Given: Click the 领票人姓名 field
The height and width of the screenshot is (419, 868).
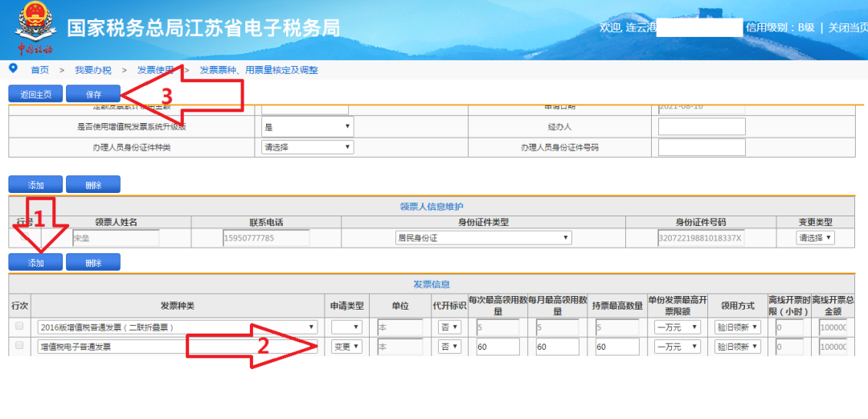Looking at the screenshot, I should pos(116,238).
